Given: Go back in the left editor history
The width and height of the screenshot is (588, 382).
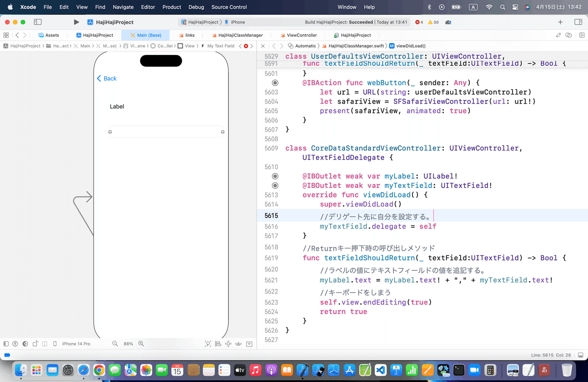Looking at the screenshot, I should [x=17, y=35].
